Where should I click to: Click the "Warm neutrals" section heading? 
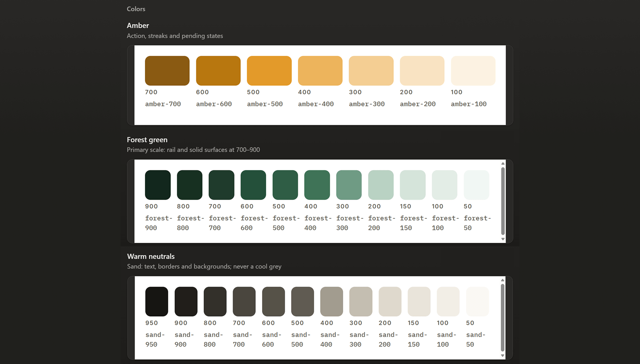click(151, 256)
